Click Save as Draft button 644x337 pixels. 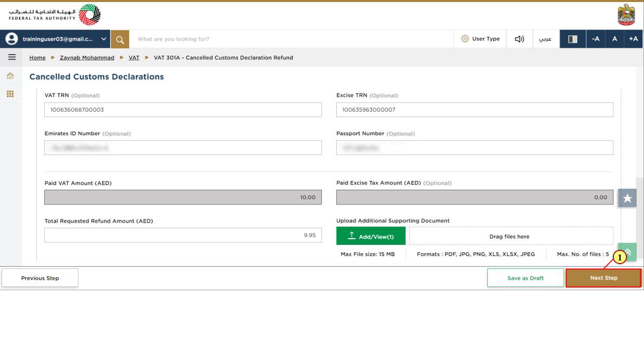coord(525,278)
